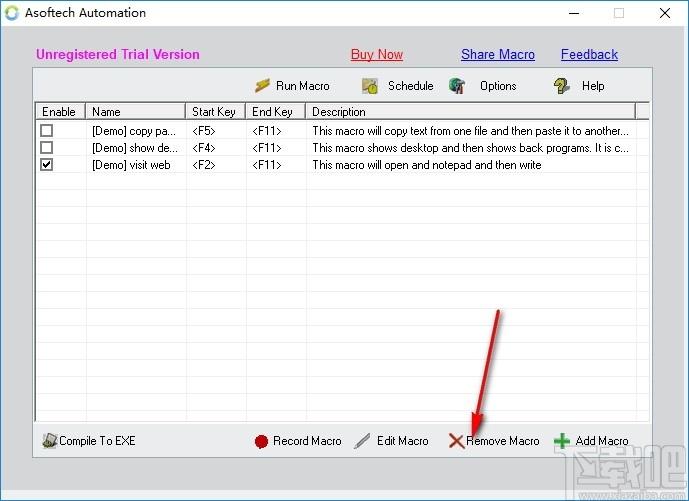Click the Add Macro label
The height and width of the screenshot is (501, 689).
click(x=602, y=441)
